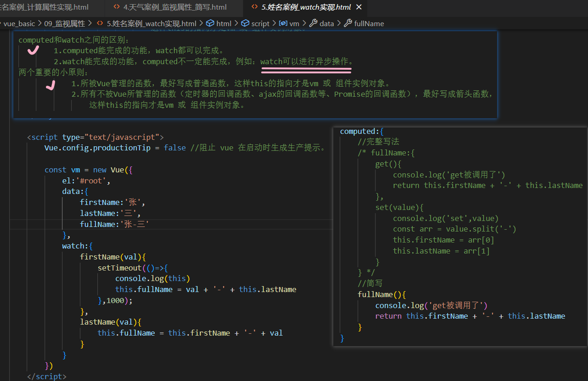Click the closing </script> tag
The image size is (588, 381).
pyautogui.click(x=47, y=376)
